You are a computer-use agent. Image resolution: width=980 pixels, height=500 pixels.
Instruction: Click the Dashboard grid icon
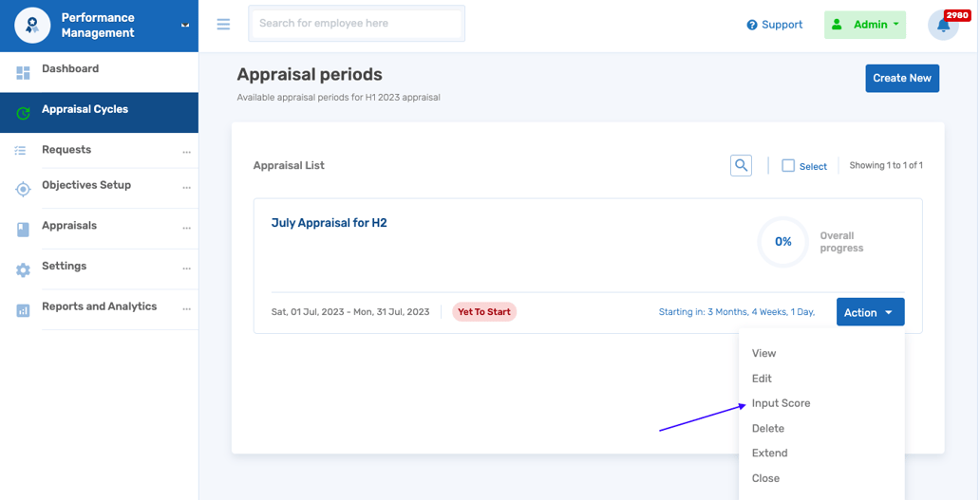click(23, 72)
